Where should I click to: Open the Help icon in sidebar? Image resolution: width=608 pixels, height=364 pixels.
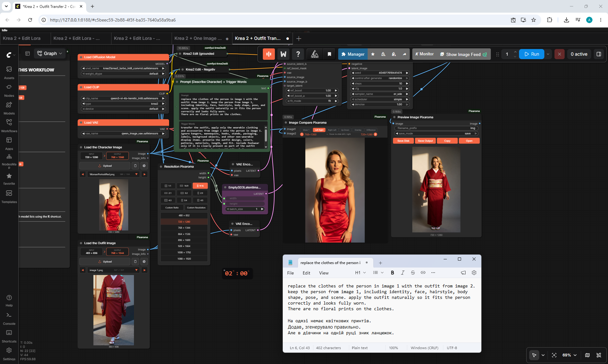click(9, 300)
